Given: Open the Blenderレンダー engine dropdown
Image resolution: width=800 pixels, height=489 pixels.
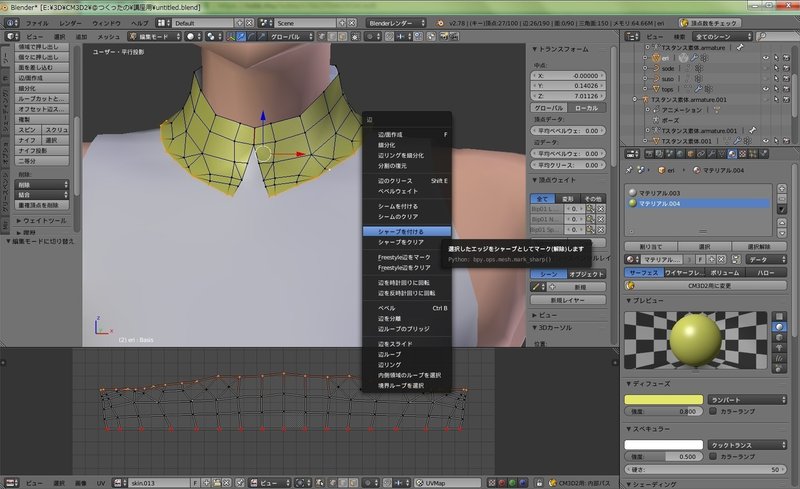Looking at the screenshot, I should coord(396,23).
